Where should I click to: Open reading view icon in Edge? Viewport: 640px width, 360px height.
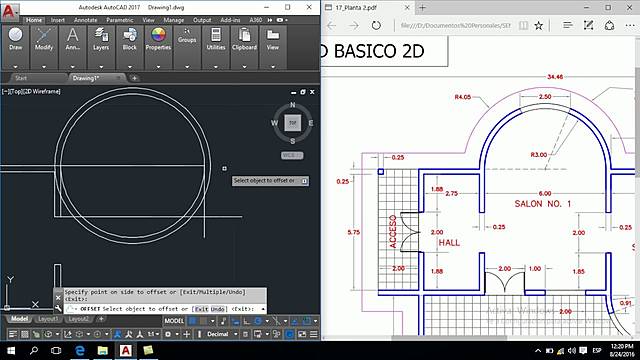pos(523,25)
